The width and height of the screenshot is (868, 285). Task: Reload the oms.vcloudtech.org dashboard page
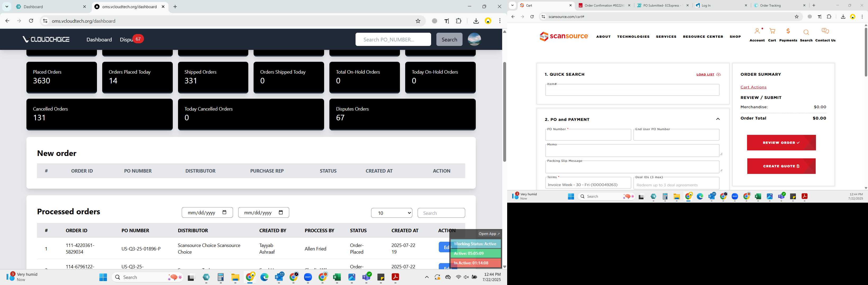point(31,21)
